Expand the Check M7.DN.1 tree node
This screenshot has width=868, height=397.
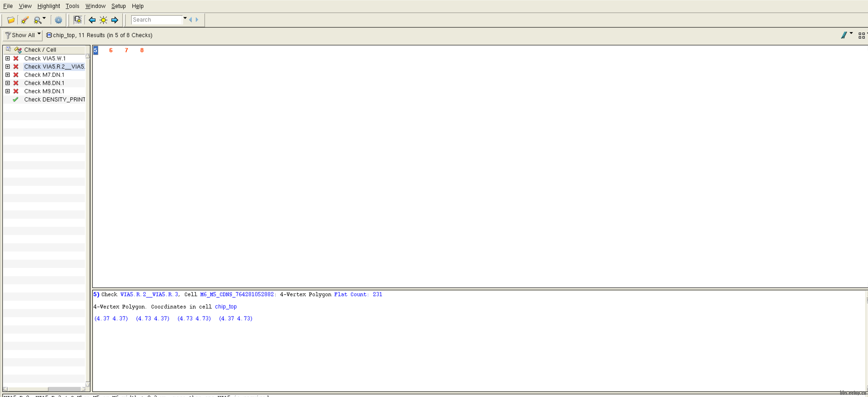point(8,75)
